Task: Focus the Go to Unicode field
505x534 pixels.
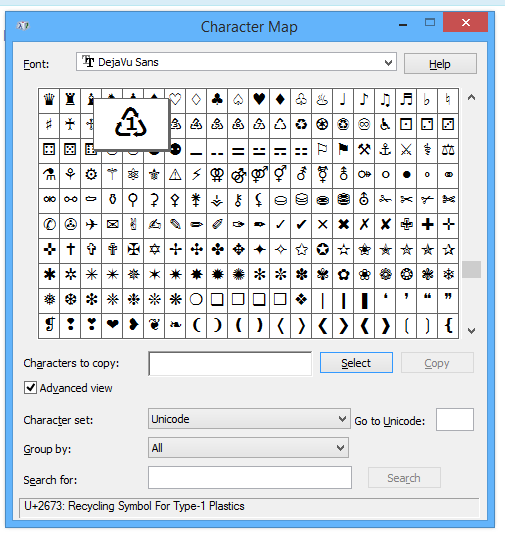Action: 455,420
